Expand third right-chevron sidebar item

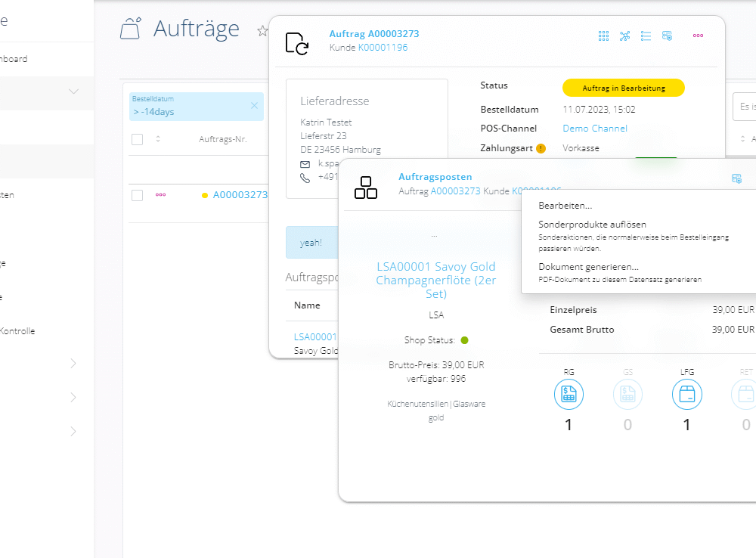pyautogui.click(x=73, y=431)
